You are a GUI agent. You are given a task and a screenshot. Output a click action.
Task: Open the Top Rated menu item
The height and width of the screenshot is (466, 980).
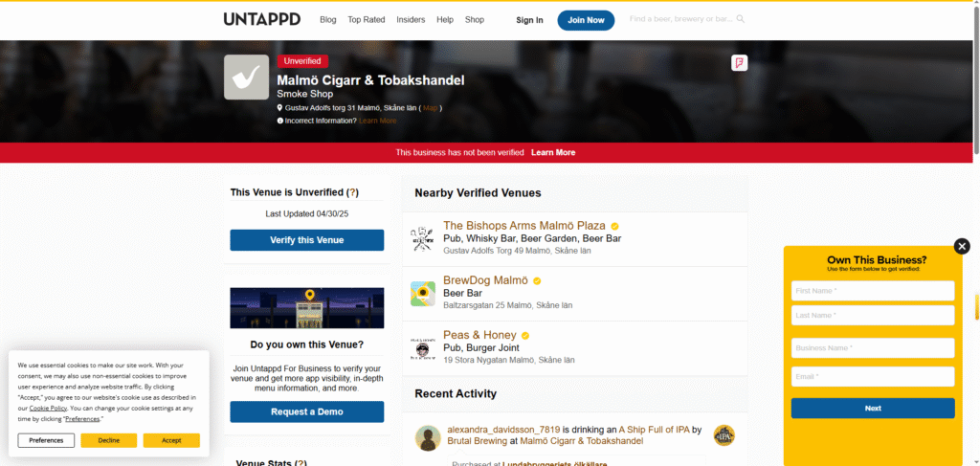[x=367, y=20]
